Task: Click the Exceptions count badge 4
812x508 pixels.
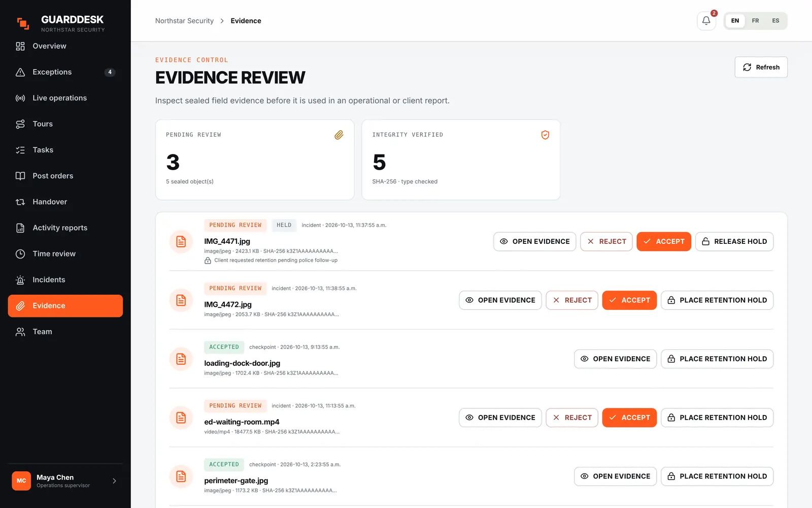Action: coord(110,72)
